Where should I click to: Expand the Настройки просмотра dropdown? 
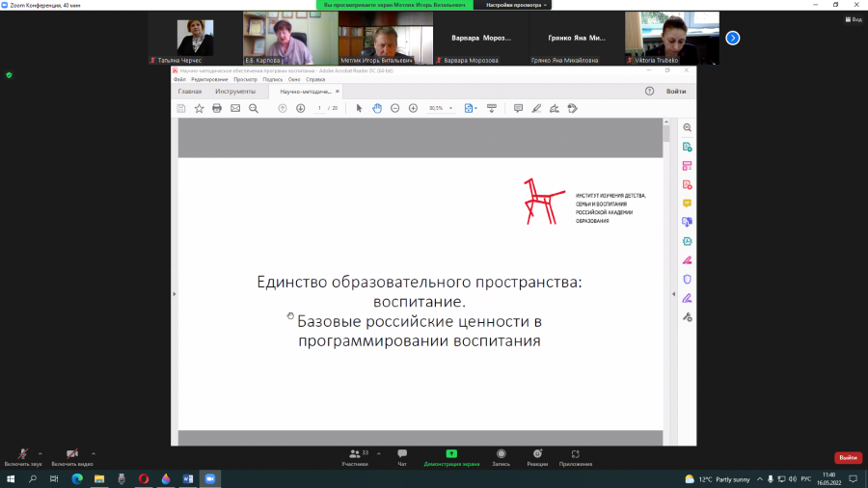(x=516, y=5)
